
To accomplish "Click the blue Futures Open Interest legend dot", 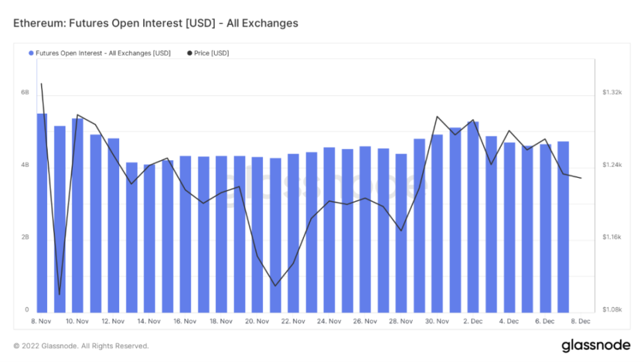I will (x=30, y=53).
